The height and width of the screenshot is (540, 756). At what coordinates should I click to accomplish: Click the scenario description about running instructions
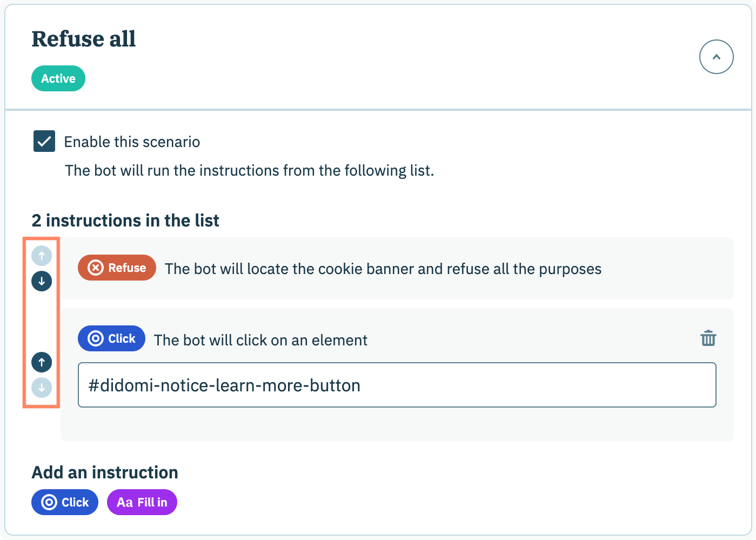249,171
